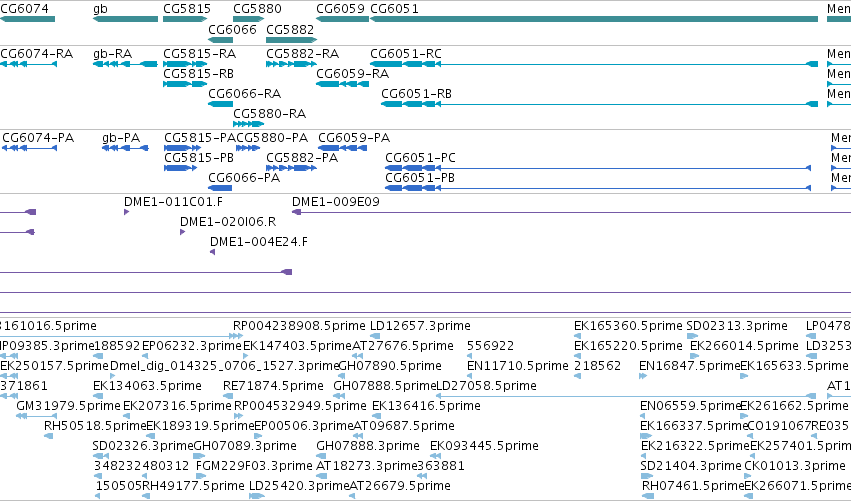Select the CG5815-RA transcript
The image size is (851, 501).
[185, 64]
